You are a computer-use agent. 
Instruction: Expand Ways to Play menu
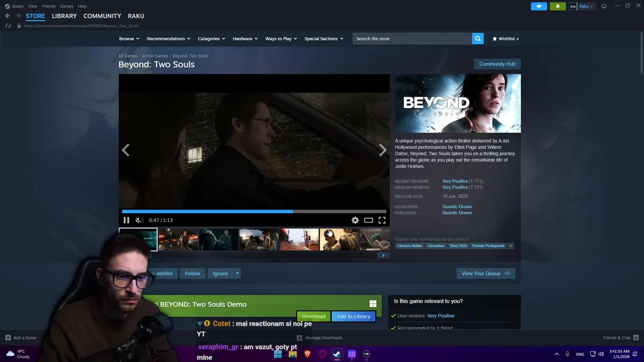click(281, 39)
